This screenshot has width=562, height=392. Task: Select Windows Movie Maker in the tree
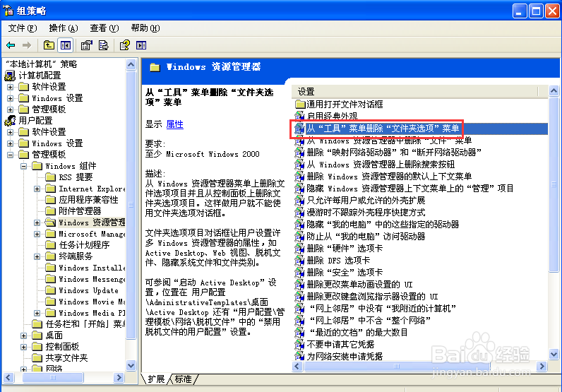click(x=92, y=302)
